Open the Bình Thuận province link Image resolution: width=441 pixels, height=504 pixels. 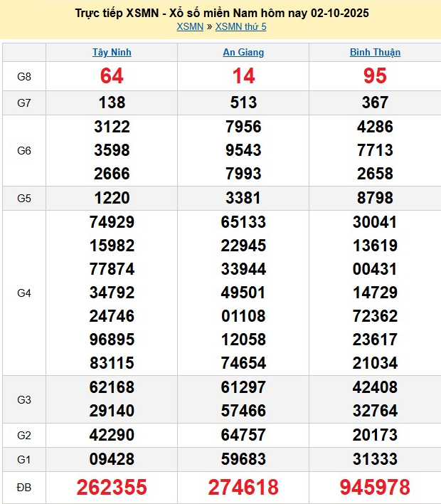375,53
